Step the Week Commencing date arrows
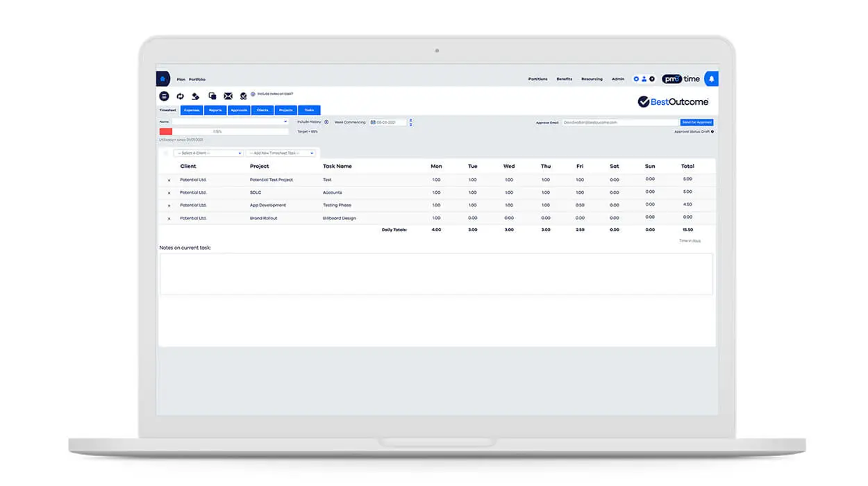The height and width of the screenshot is (486, 868). pyautogui.click(x=410, y=122)
